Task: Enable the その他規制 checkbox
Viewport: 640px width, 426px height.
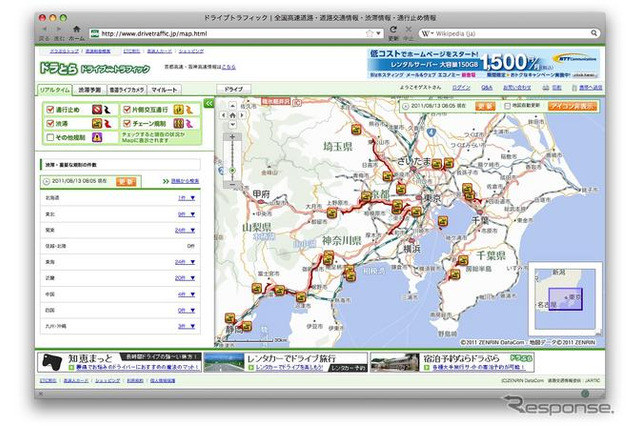Action: [51, 137]
